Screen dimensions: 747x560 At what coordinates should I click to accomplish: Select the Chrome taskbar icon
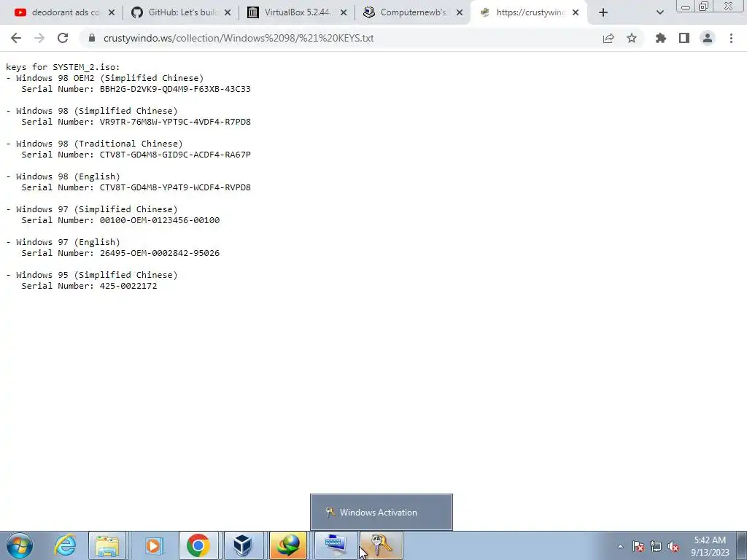point(198,545)
